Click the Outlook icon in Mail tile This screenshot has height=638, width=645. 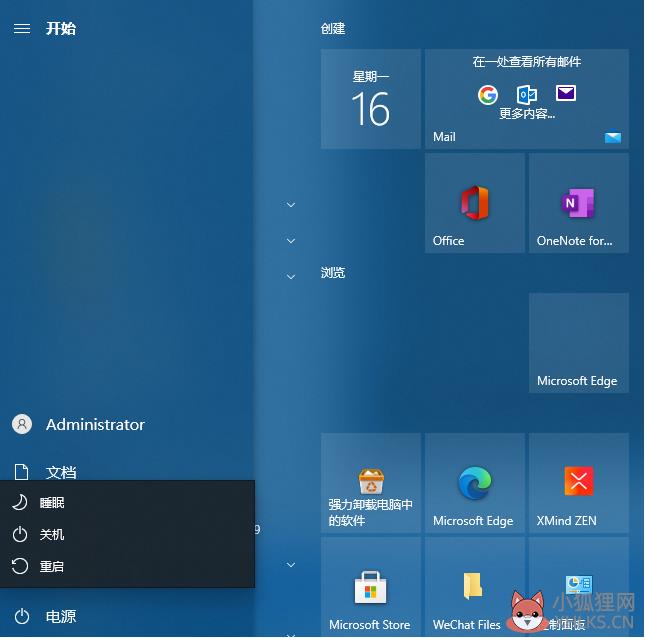click(x=527, y=95)
